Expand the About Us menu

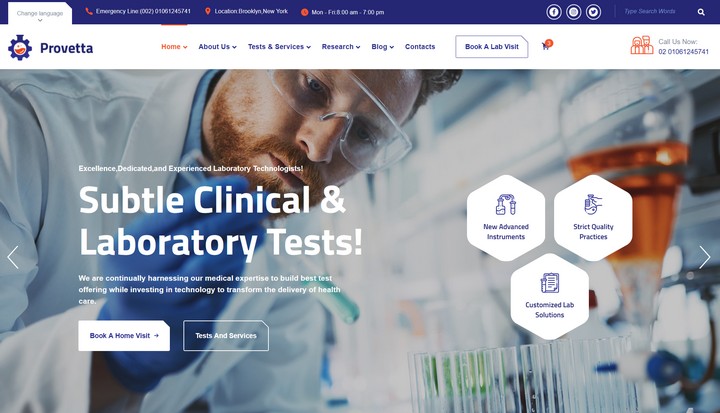[x=217, y=46]
